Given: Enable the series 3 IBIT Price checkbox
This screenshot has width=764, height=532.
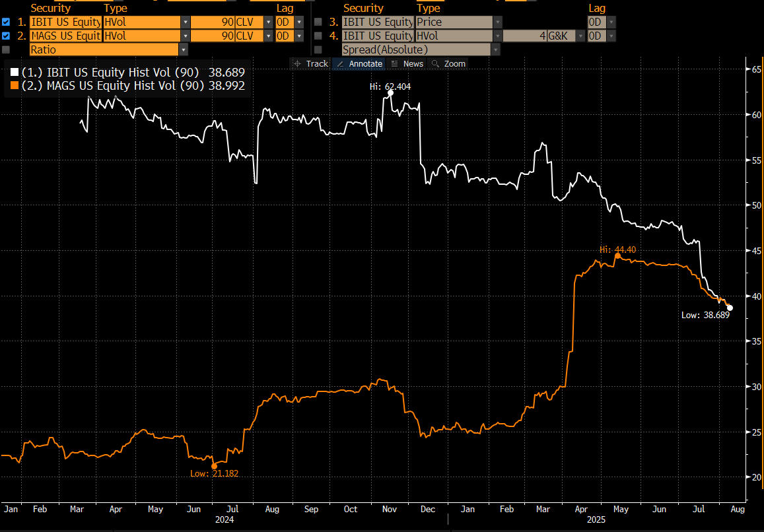Looking at the screenshot, I should coord(318,22).
